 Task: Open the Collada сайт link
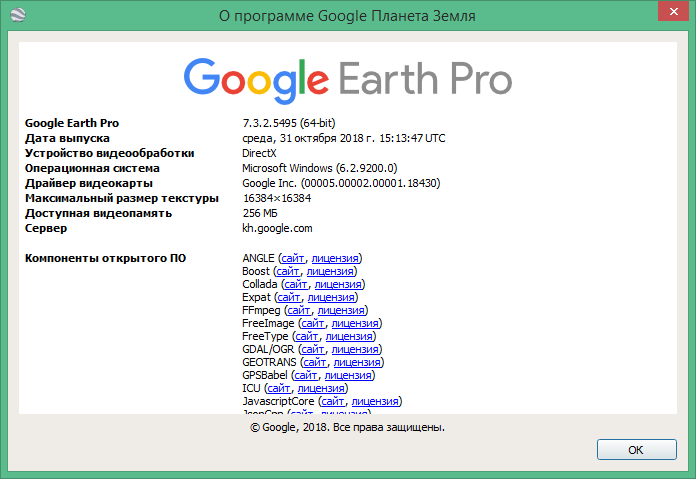[x=296, y=284]
